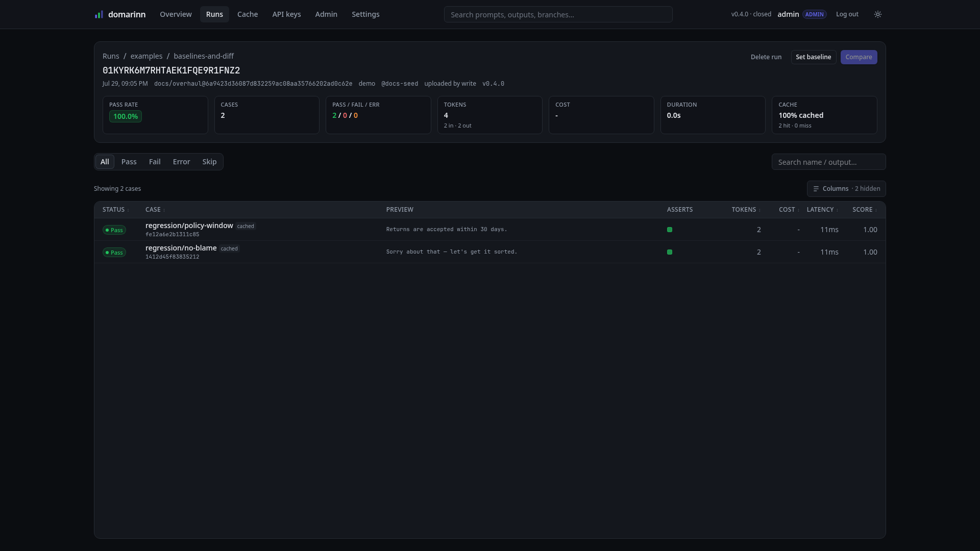Filter cases to Pass only
The image size is (980, 551).
click(x=129, y=162)
